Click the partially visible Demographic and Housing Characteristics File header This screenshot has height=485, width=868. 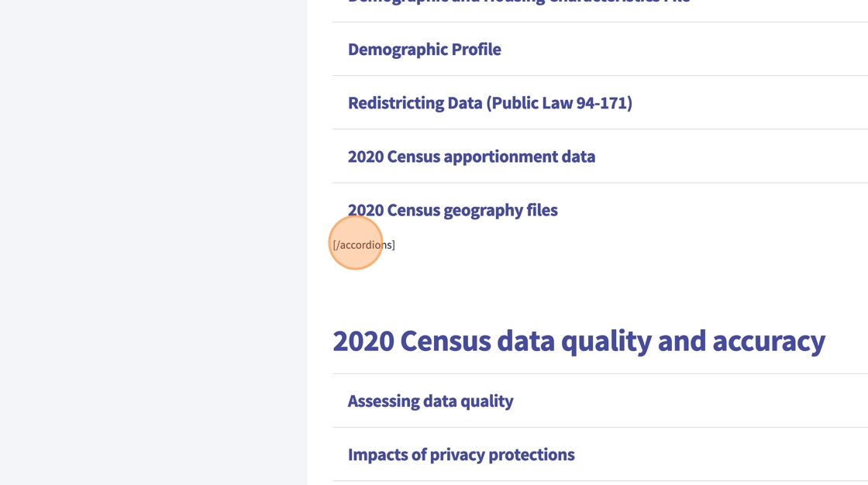click(x=518, y=2)
